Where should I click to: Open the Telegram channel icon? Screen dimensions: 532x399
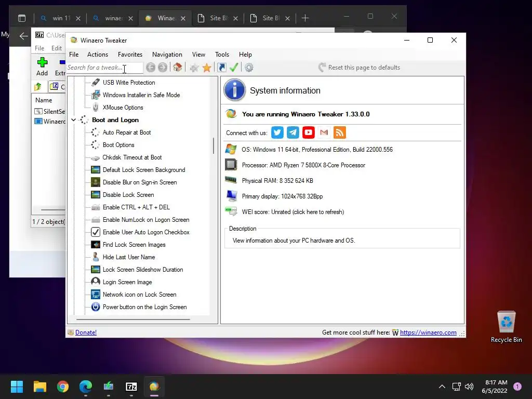293,132
